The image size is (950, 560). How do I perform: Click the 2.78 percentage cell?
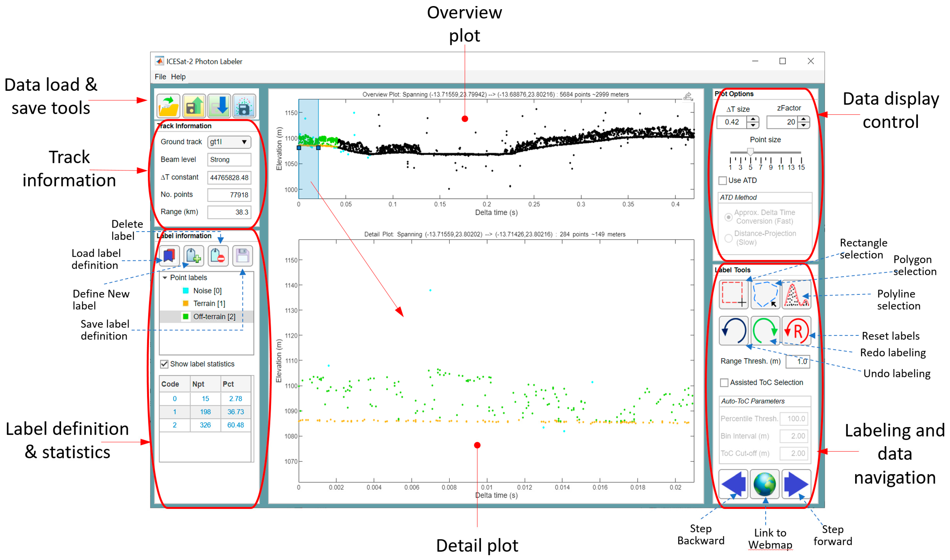click(236, 399)
